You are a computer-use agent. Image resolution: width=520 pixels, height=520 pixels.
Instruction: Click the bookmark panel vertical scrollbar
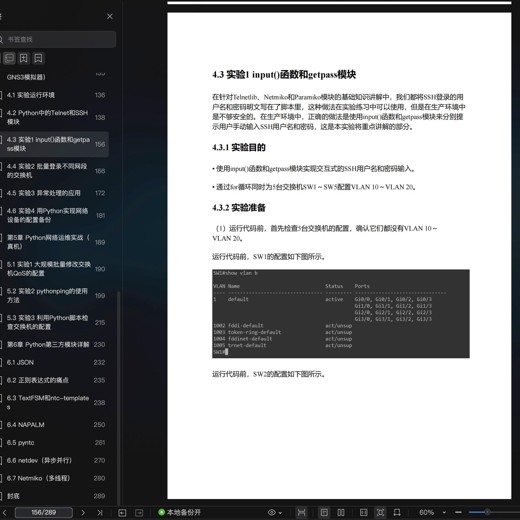pos(119,398)
